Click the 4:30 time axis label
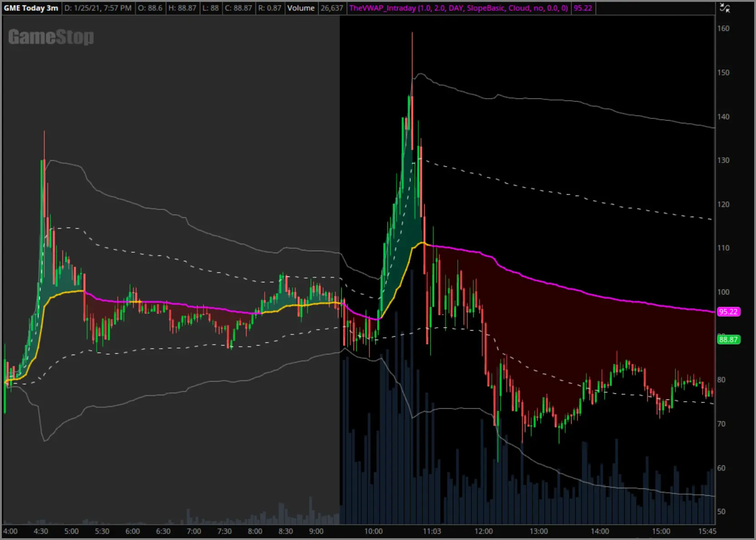756x540 pixels. [x=41, y=531]
